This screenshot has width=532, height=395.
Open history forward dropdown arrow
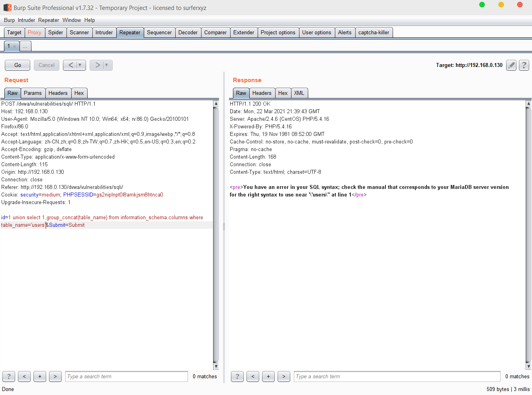106,65
